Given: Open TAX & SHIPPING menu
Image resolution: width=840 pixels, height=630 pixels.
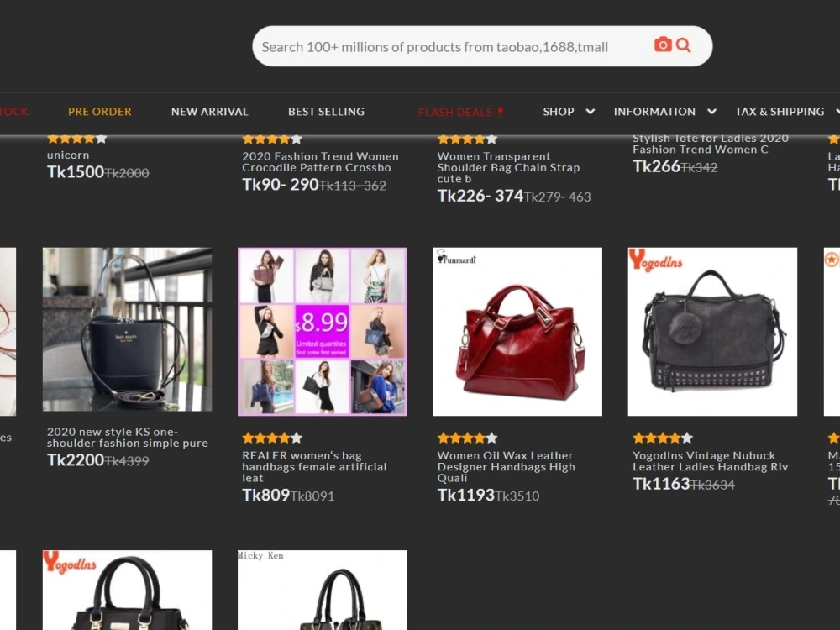Looking at the screenshot, I should (x=780, y=112).
